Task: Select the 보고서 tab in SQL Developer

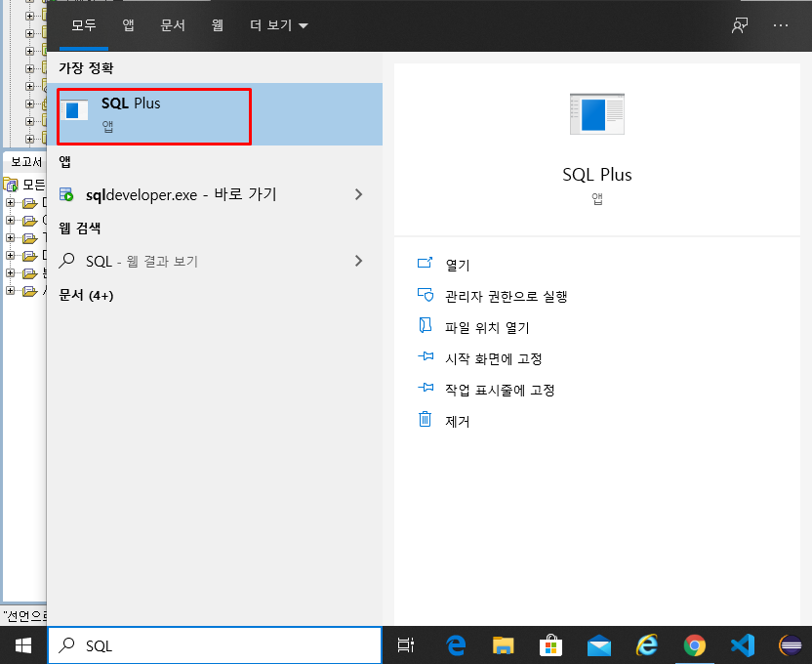Action: pos(26,162)
